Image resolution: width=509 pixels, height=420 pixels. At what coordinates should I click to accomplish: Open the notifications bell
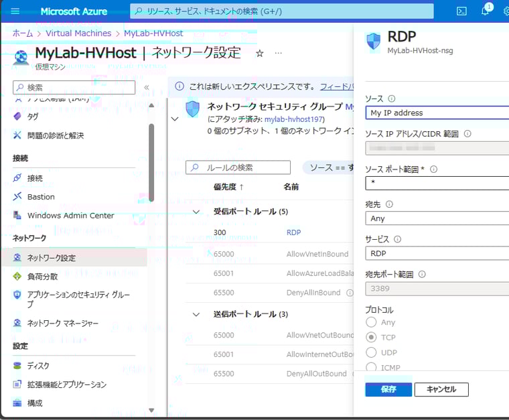(486, 11)
